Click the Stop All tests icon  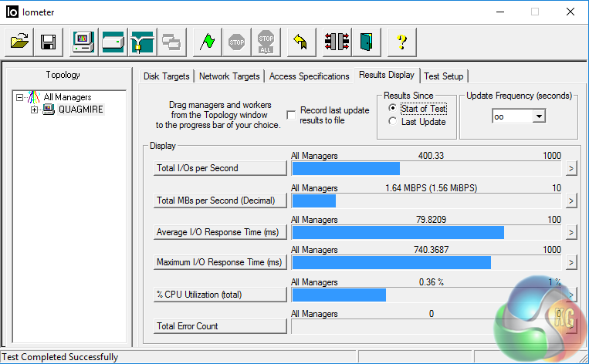[x=266, y=42]
